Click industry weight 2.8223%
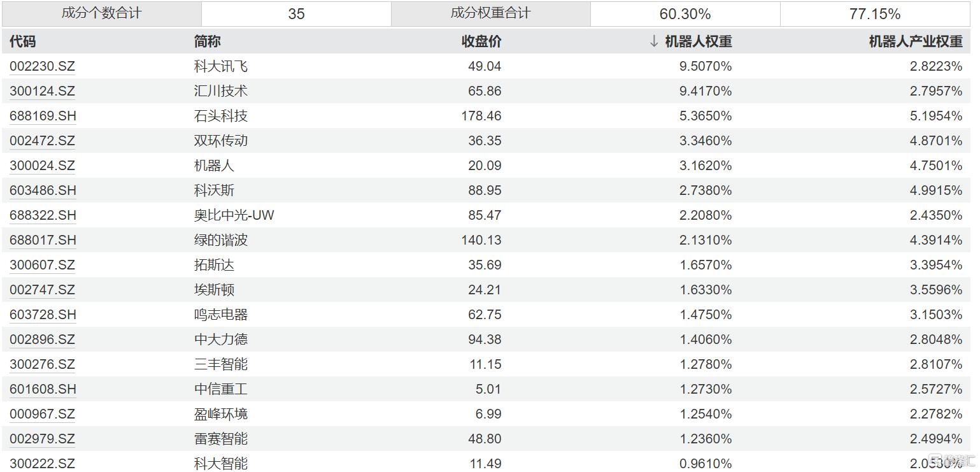This screenshot has width=980, height=472. click(x=936, y=66)
